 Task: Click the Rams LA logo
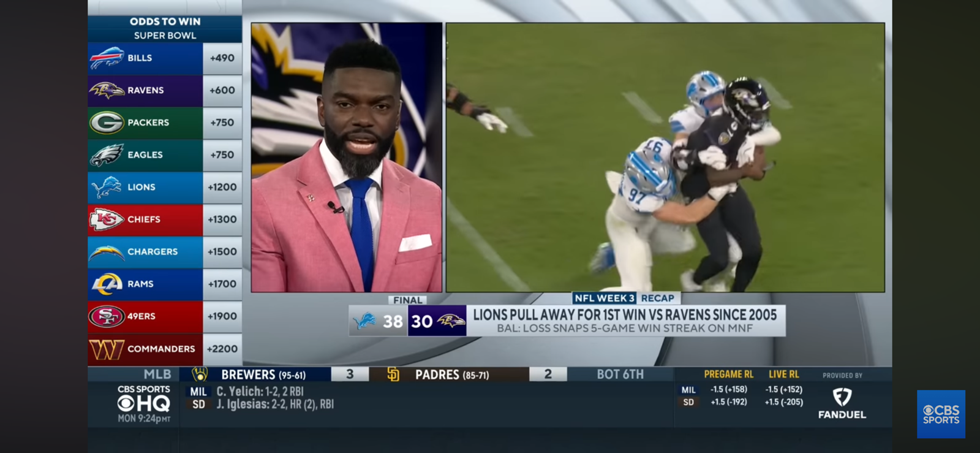click(x=107, y=284)
